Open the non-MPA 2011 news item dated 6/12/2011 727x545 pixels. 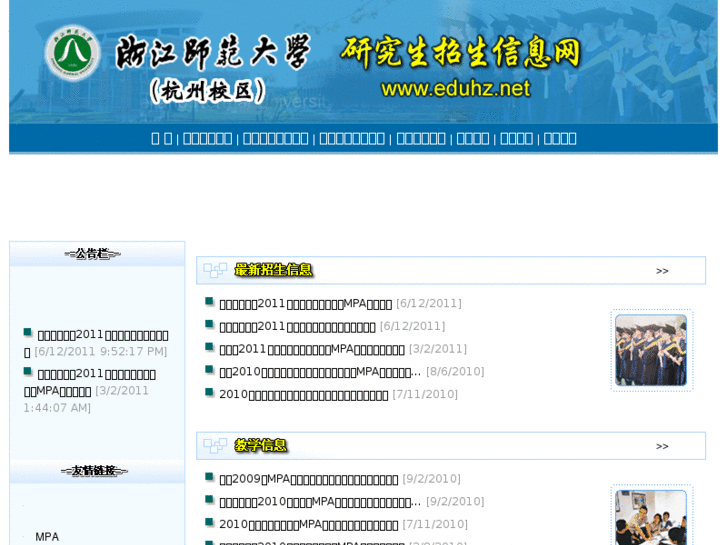click(x=297, y=327)
